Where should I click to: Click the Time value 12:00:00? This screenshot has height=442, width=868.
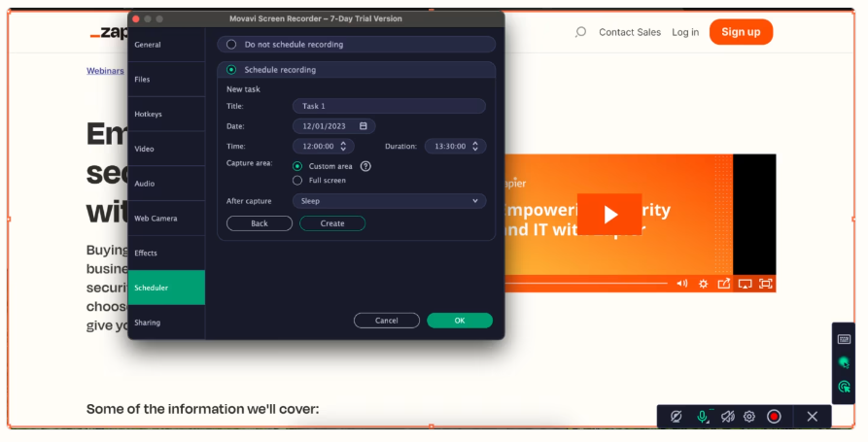coord(318,146)
